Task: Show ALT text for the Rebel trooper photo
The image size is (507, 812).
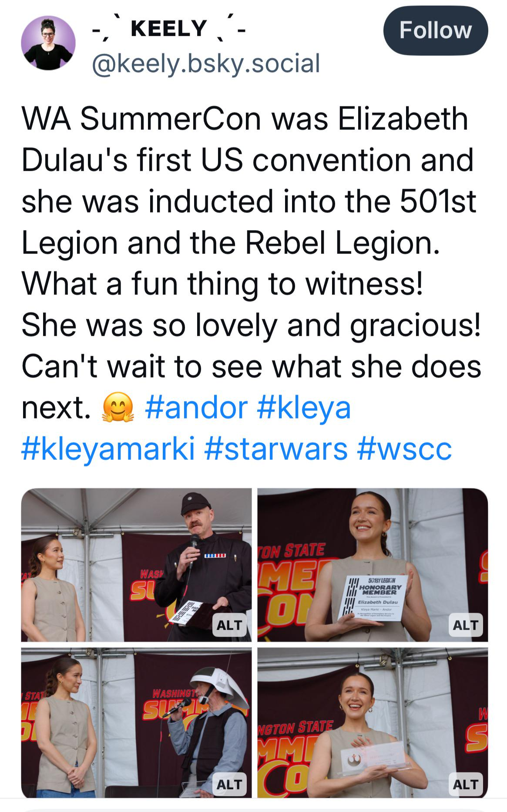Action: pos(229,784)
